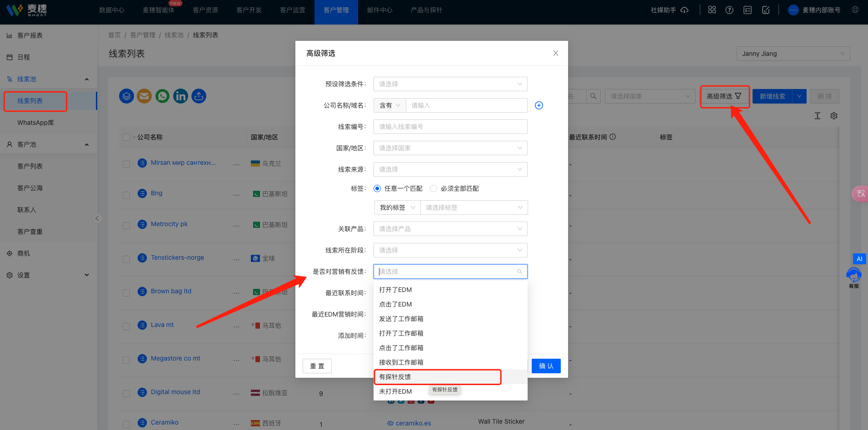Open the Megastore co mt link

(x=175, y=358)
